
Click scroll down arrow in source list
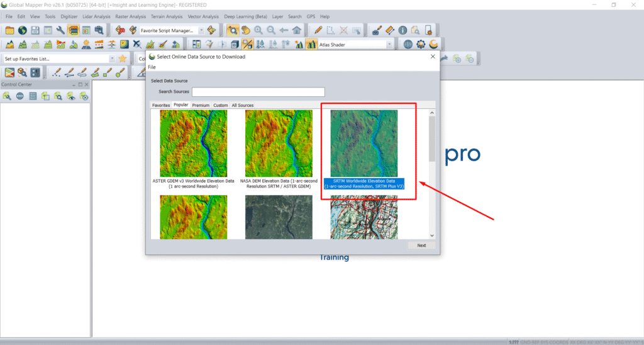coord(432,235)
